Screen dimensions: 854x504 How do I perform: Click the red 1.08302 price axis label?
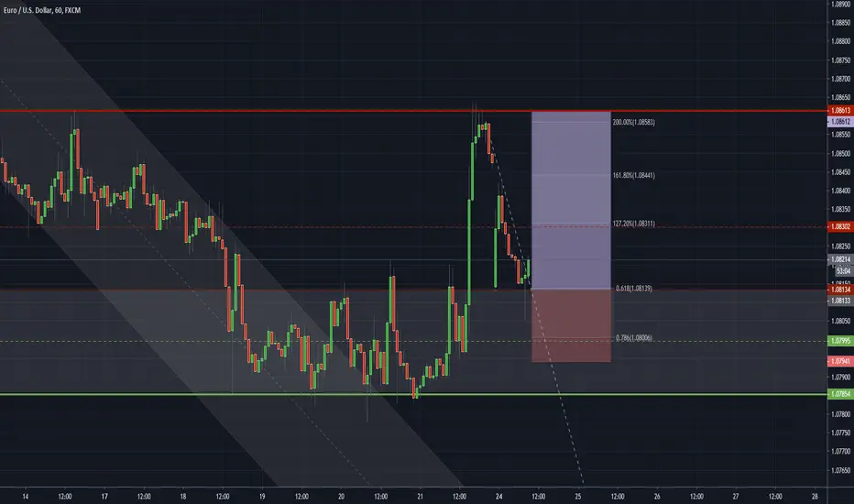840,226
